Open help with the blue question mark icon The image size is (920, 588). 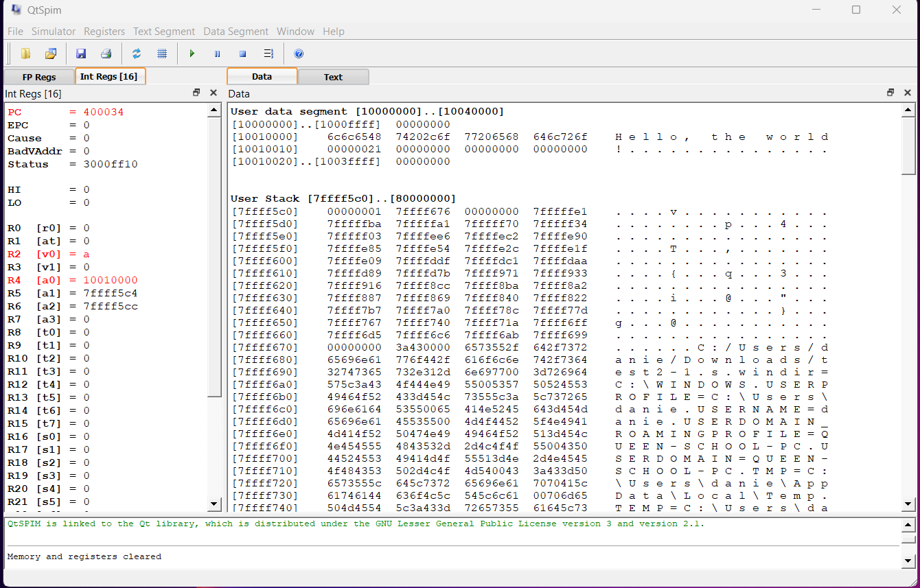point(299,54)
